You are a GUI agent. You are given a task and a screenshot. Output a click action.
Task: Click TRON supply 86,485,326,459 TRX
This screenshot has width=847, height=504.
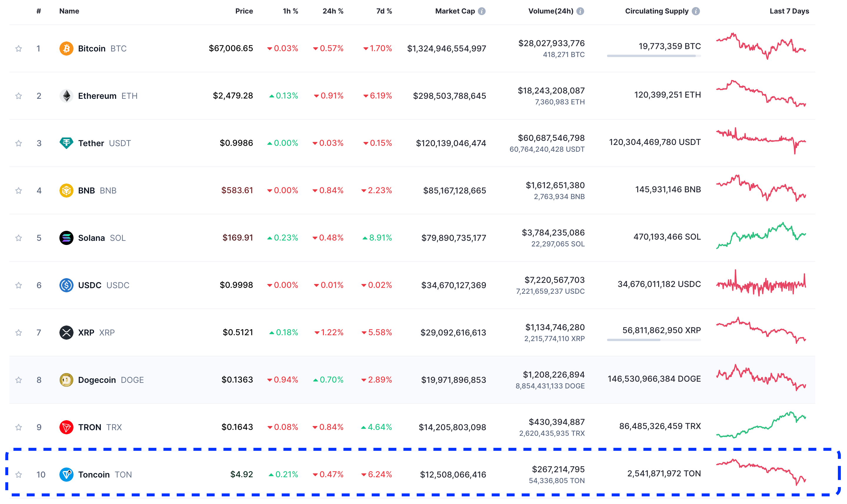click(660, 426)
